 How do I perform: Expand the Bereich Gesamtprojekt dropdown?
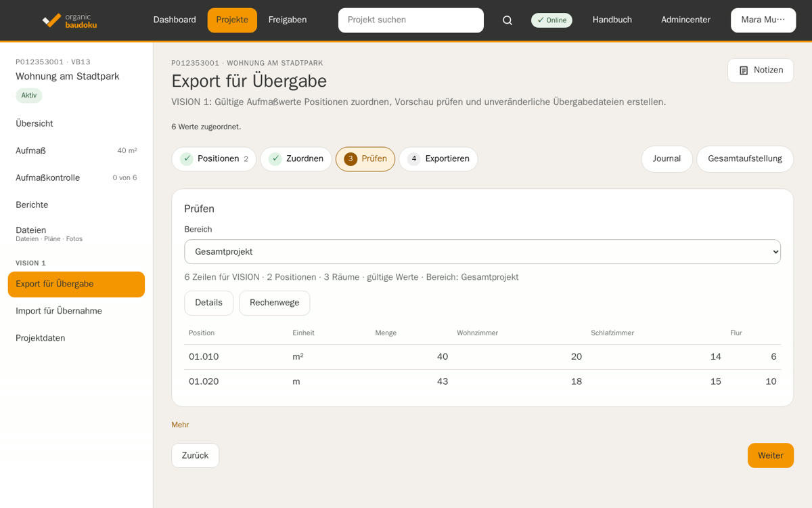(x=482, y=252)
